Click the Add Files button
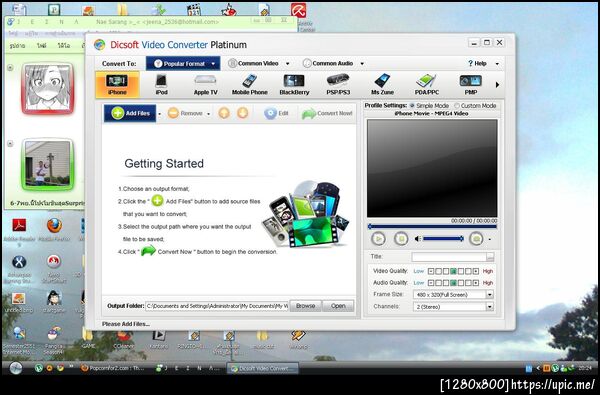Image resolution: width=600 pixels, height=395 pixels. (130, 113)
